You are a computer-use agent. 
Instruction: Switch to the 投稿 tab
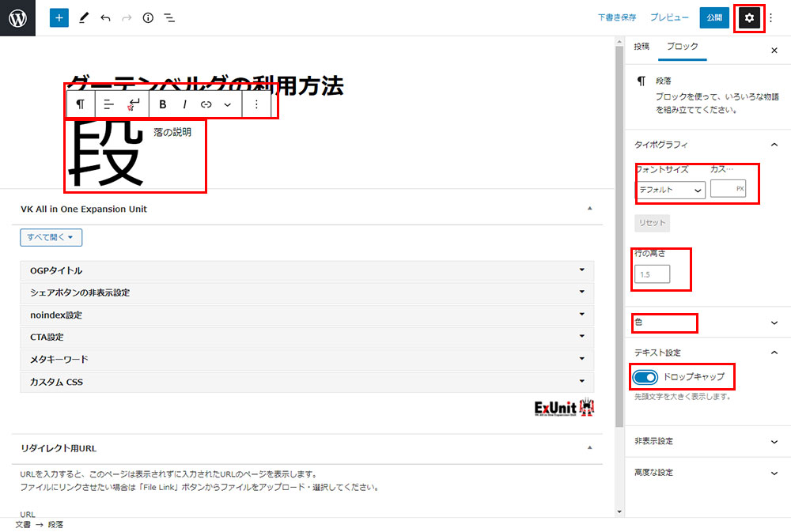point(642,47)
